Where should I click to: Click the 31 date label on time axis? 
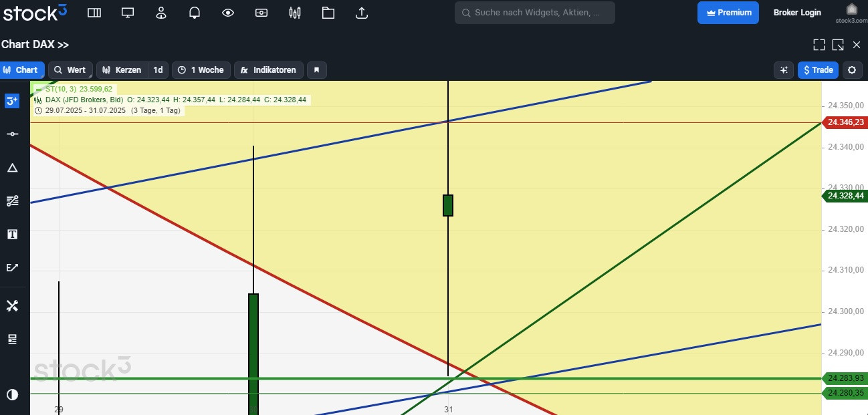point(448,409)
